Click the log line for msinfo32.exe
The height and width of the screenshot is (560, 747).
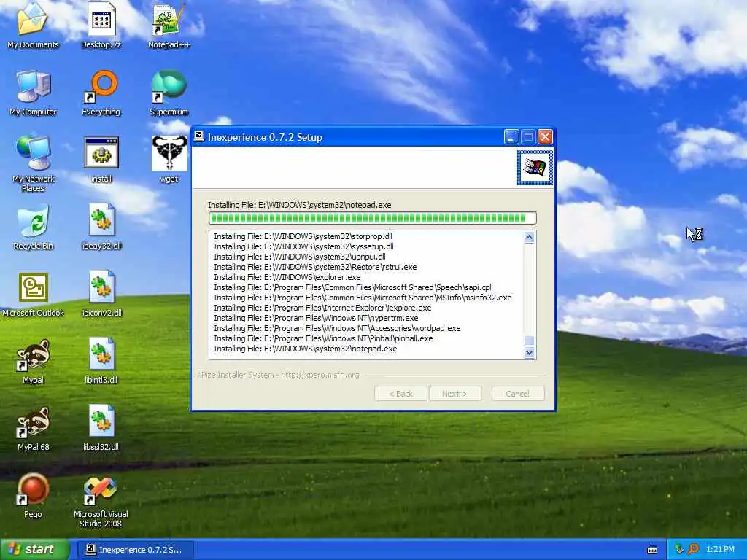coord(363,297)
